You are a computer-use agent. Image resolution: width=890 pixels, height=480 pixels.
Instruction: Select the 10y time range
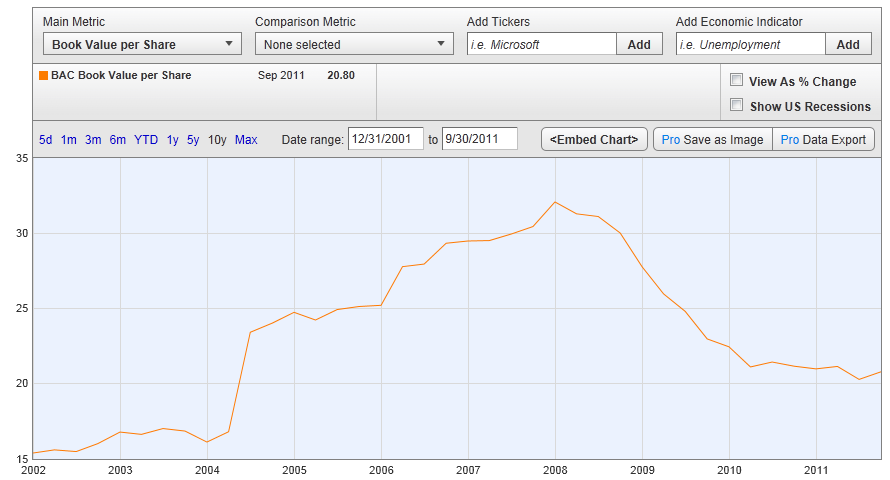coord(217,140)
